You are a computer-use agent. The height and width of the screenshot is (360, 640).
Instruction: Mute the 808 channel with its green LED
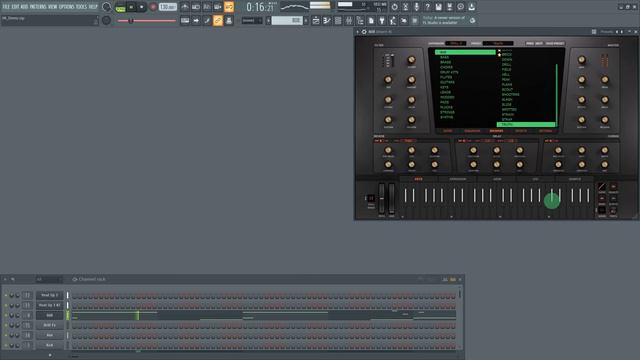(x=6, y=315)
